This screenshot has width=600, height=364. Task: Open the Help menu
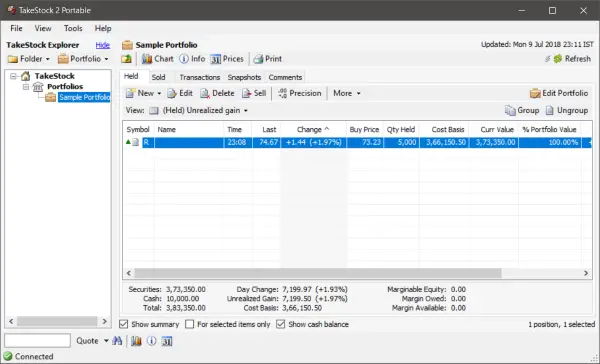pyautogui.click(x=103, y=28)
